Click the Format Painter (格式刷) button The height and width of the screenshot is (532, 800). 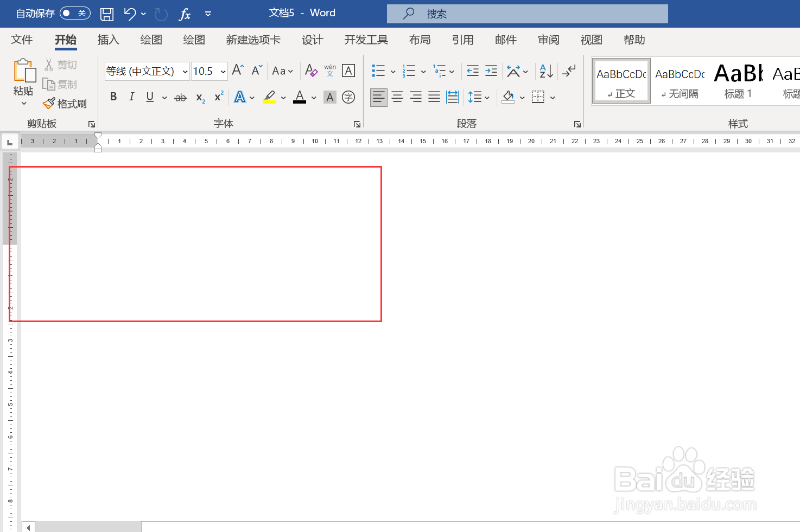[65, 103]
